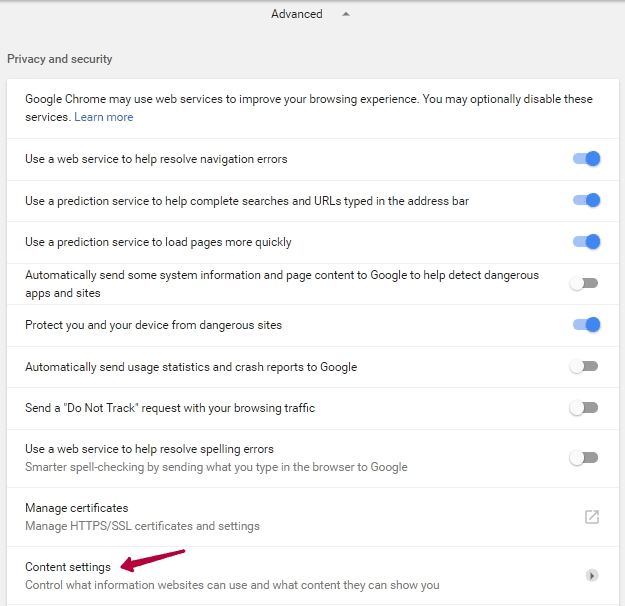Click 'Protect you and your device' label
The height and width of the screenshot is (606, 625).
pos(153,325)
